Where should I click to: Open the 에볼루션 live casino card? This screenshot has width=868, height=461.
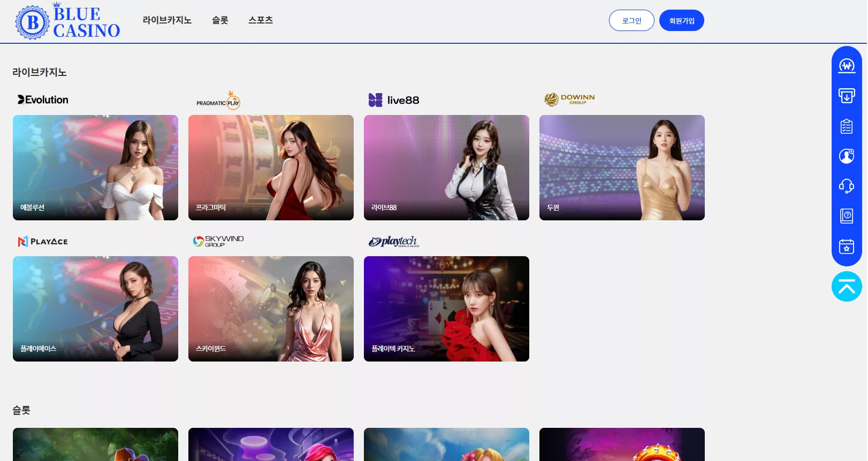[x=95, y=167]
